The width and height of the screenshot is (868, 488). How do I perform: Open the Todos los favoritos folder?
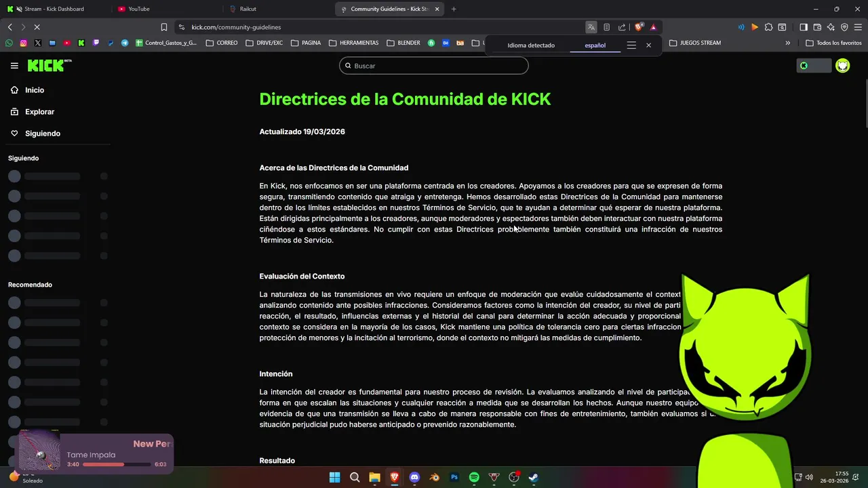pyautogui.click(x=834, y=43)
